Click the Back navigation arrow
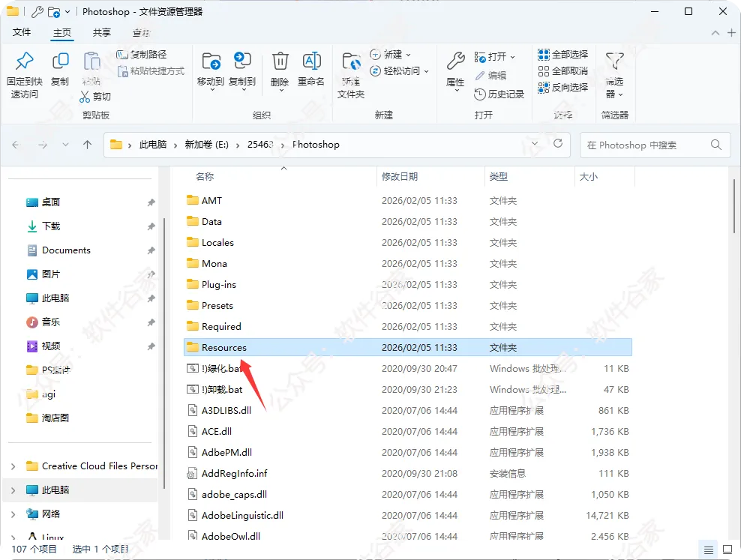 (16, 145)
